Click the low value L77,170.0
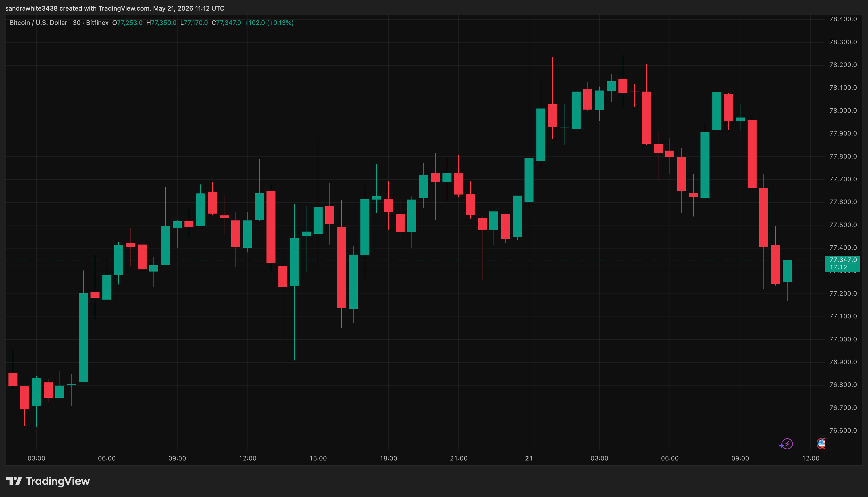868x497 pixels. 194,23
